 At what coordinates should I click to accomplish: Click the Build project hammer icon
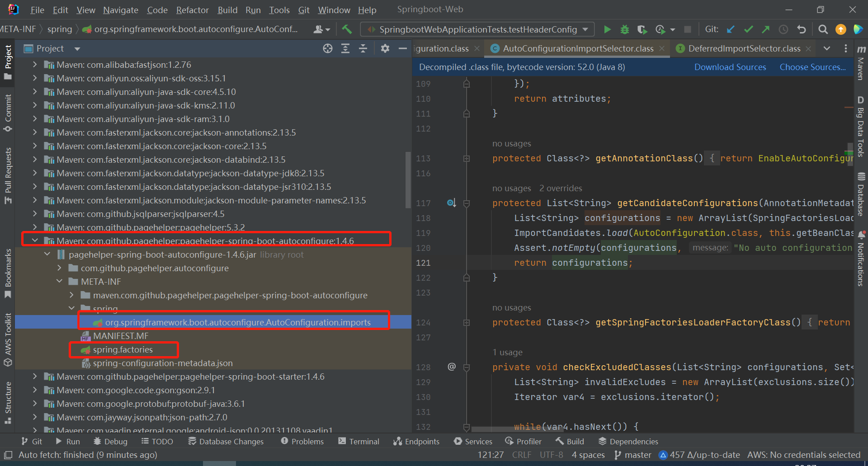[347, 29]
